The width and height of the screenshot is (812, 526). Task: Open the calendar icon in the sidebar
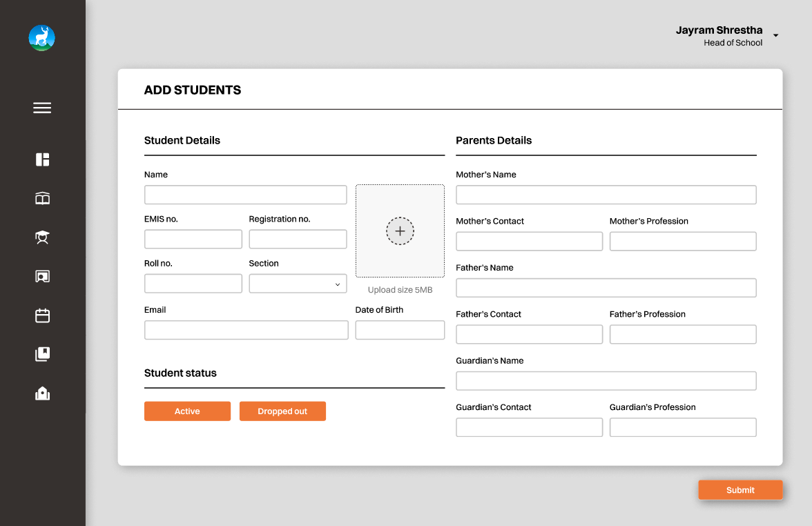coord(42,315)
